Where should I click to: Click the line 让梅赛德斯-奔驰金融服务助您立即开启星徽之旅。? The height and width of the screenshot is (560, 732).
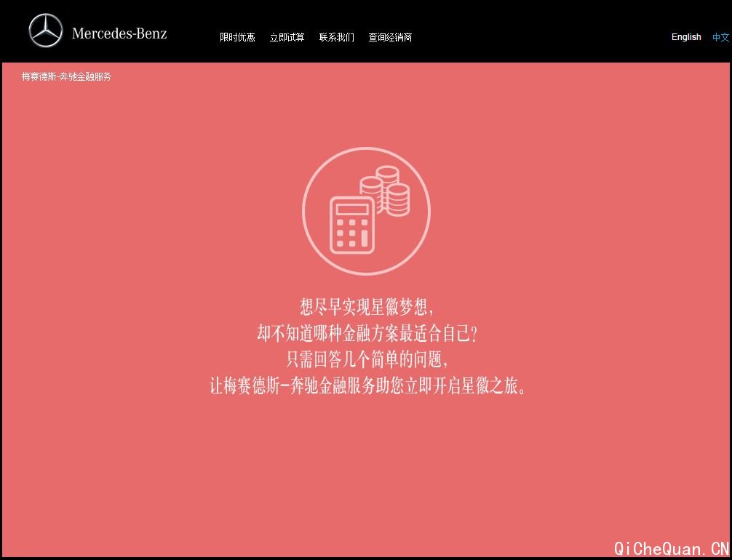(x=368, y=386)
